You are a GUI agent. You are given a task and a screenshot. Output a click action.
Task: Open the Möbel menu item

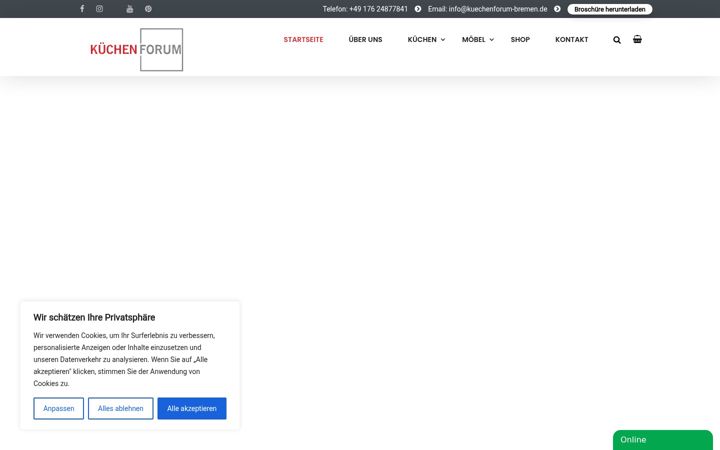(x=473, y=39)
